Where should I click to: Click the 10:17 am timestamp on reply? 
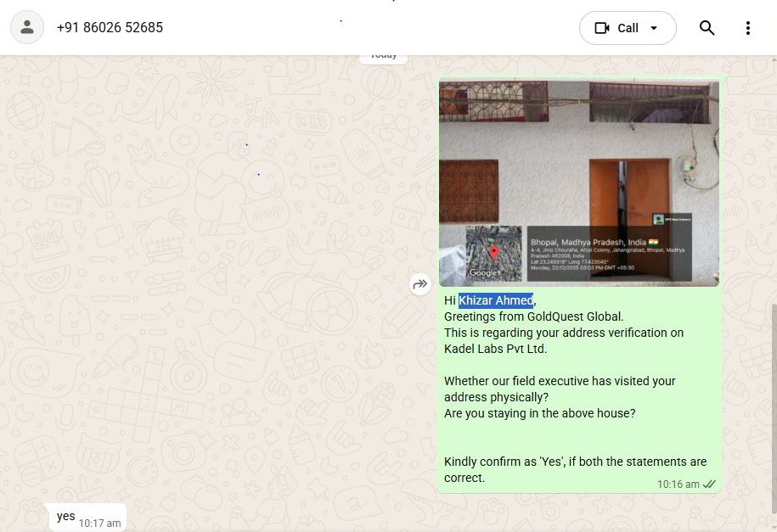(x=99, y=523)
